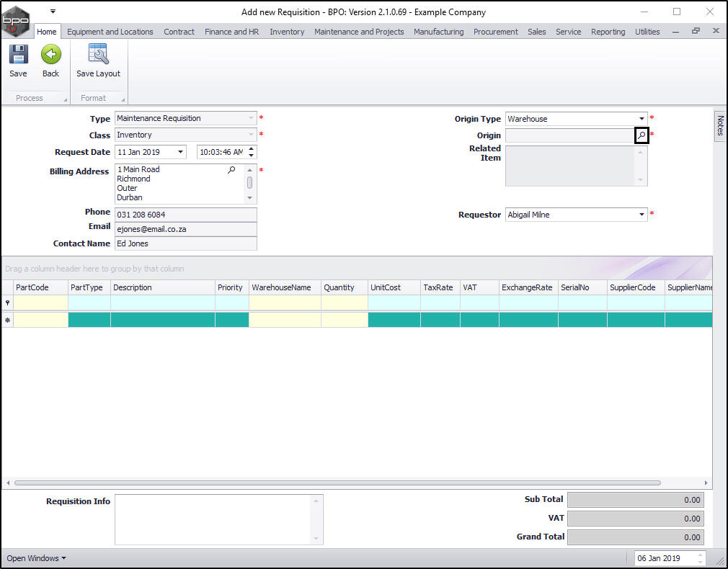Screen dimensions: 728x569
Task: Click the Billing Address search magnifier icon
Action: [231, 170]
